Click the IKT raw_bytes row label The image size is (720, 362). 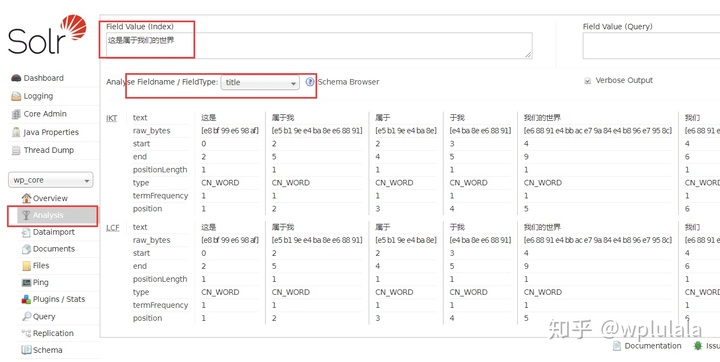(152, 131)
